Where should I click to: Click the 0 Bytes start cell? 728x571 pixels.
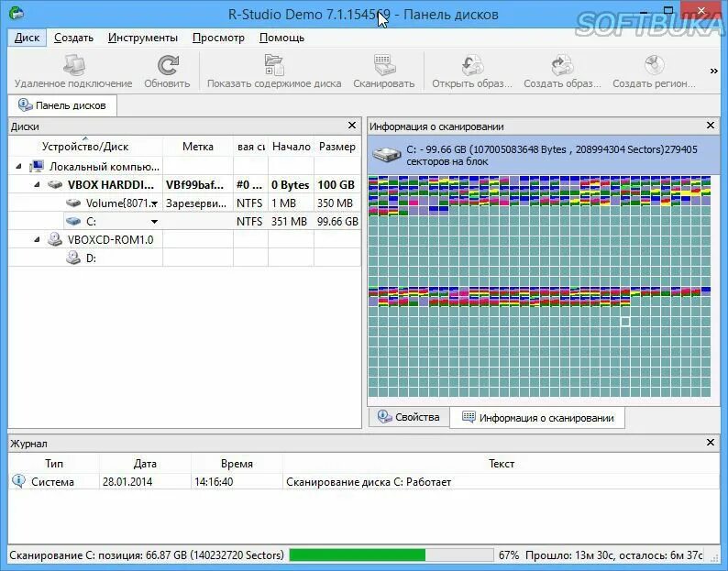[x=291, y=185]
